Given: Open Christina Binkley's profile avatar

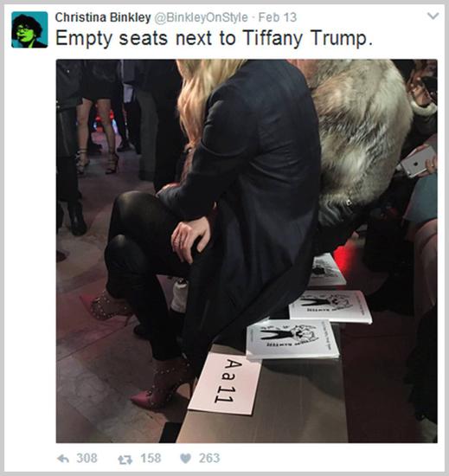Looking at the screenshot, I should click(29, 29).
